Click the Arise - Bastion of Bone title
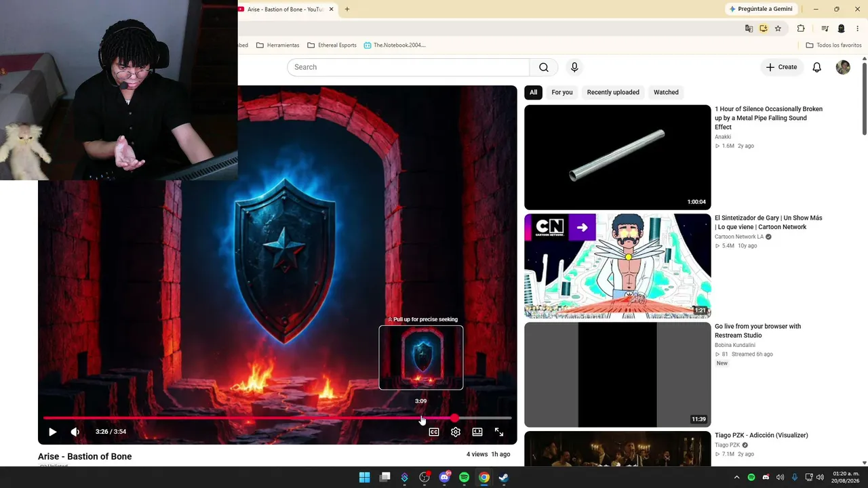868x488 pixels. point(85,456)
